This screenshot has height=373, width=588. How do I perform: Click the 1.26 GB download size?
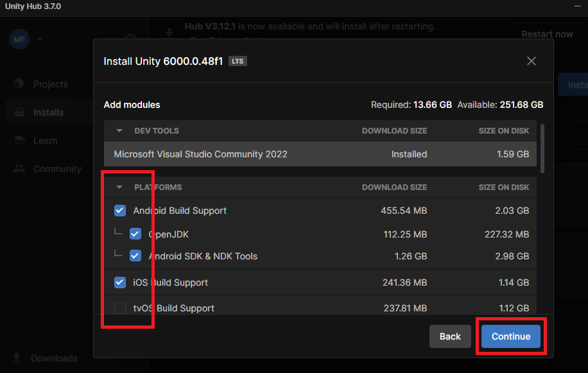(x=411, y=256)
